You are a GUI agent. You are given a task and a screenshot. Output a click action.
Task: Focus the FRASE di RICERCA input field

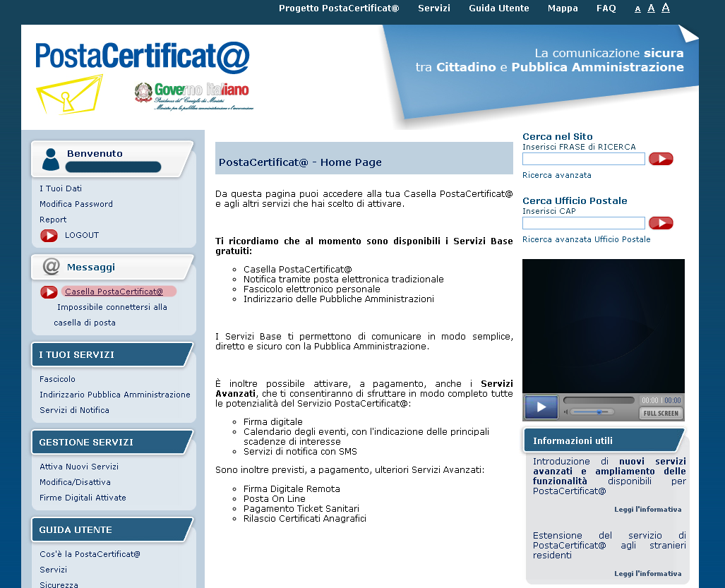[x=584, y=159]
